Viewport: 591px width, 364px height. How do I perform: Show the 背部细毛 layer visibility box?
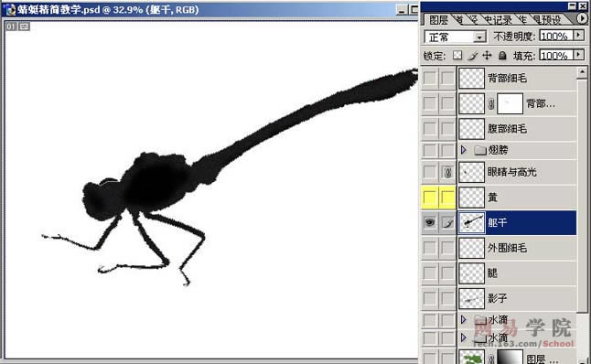pyautogui.click(x=430, y=78)
